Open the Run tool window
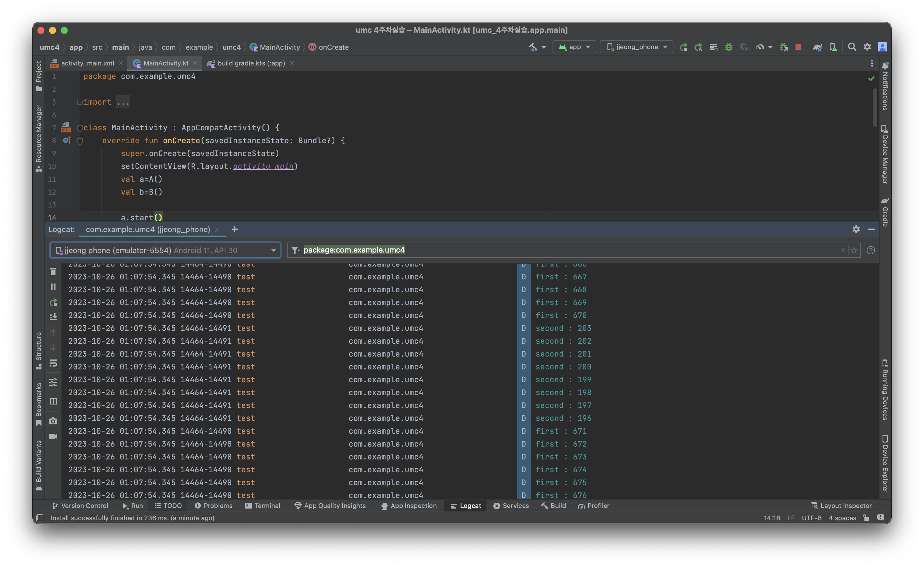The width and height of the screenshot is (924, 567). click(133, 505)
